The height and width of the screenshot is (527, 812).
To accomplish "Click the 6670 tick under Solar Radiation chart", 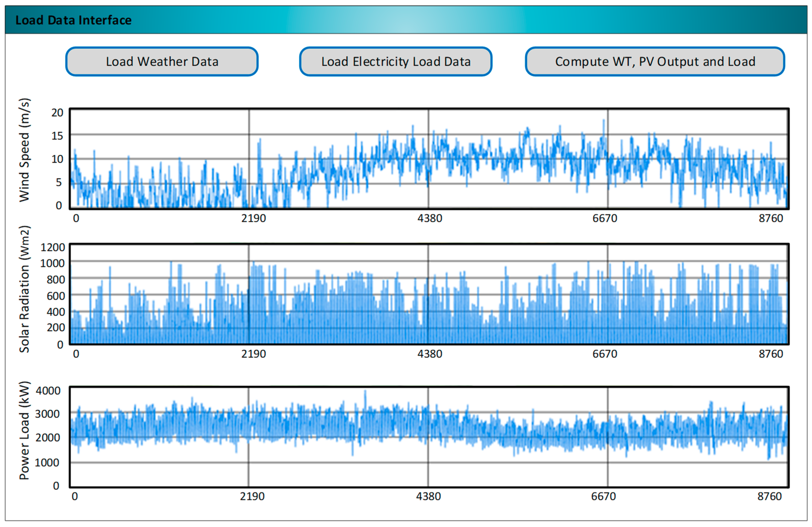I will pos(605,354).
